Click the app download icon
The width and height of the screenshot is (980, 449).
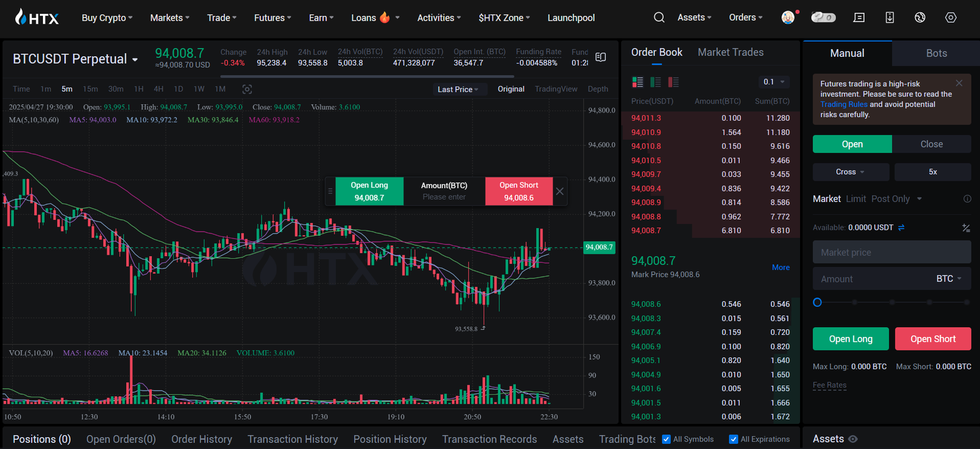(890, 18)
